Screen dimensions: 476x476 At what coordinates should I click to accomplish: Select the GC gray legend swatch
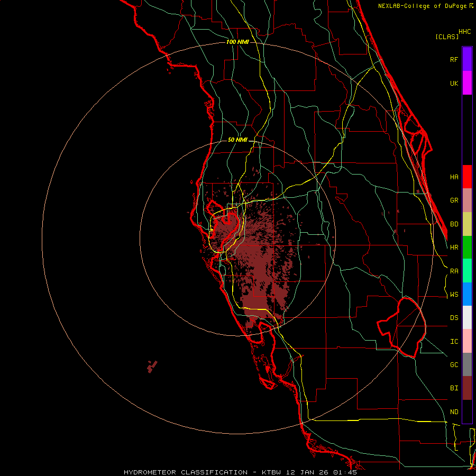467,364
